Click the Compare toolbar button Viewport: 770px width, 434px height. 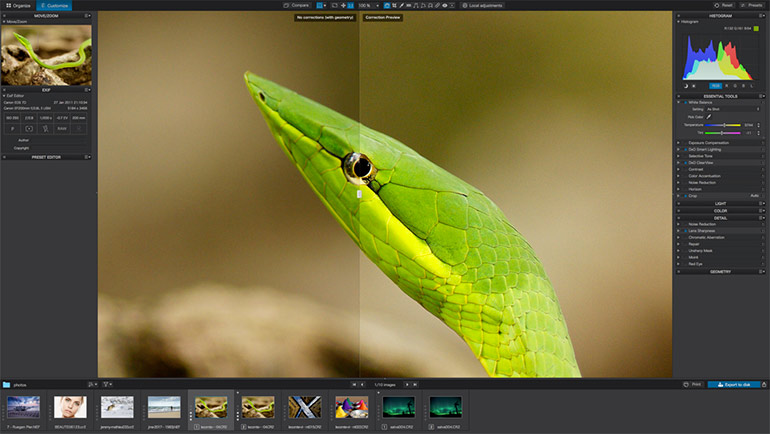point(296,5)
